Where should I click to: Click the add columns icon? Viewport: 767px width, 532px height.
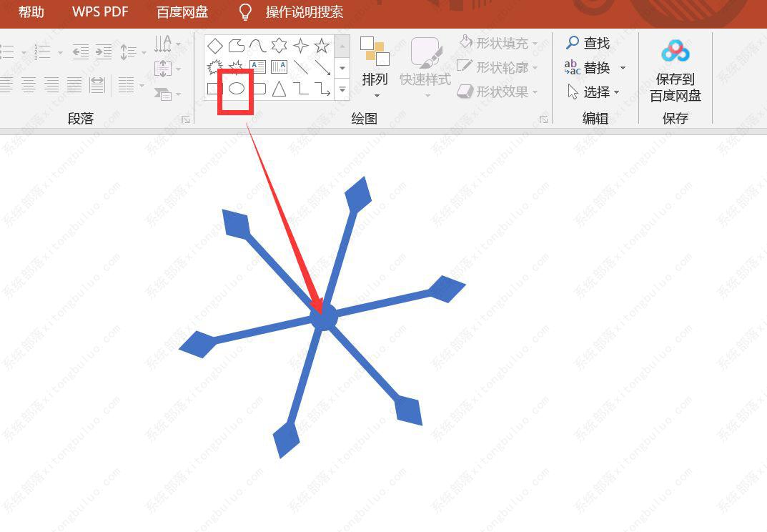click(127, 84)
